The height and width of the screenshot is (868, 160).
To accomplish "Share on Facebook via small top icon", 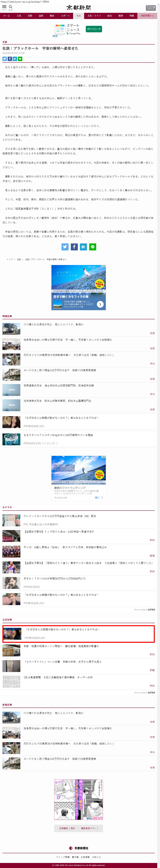I will click(10, 59).
